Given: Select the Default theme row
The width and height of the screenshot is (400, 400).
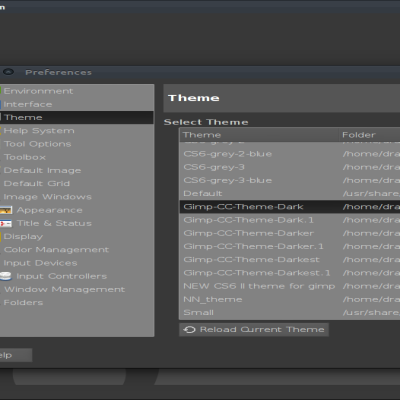Looking at the screenshot, I should [289, 194].
